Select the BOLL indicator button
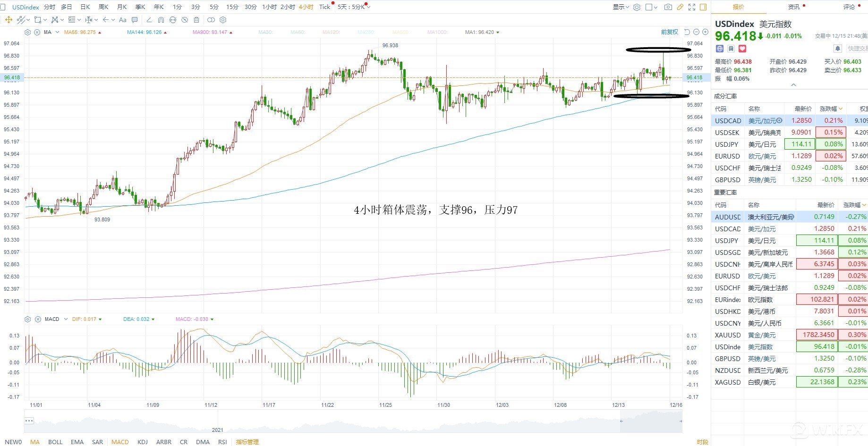 tap(55, 442)
